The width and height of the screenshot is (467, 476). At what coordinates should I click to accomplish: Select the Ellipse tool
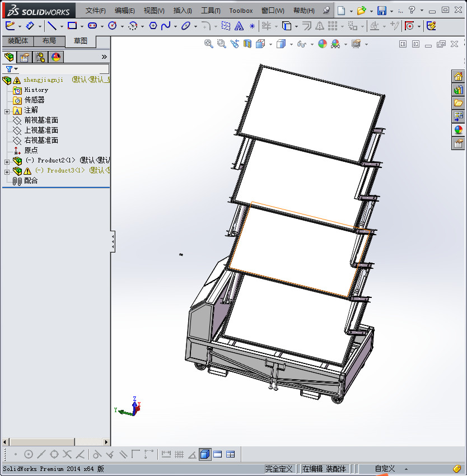[185, 26]
